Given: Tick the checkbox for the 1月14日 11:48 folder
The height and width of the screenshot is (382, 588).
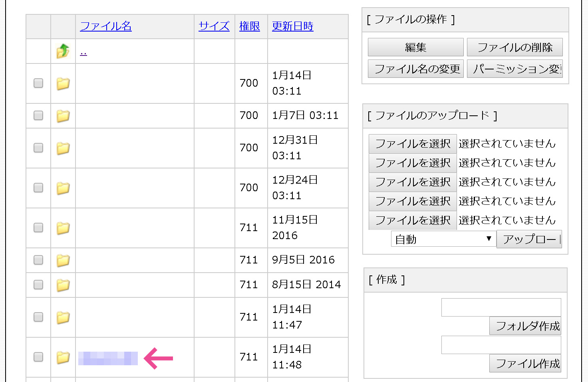Looking at the screenshot, I should pos(38,357).
